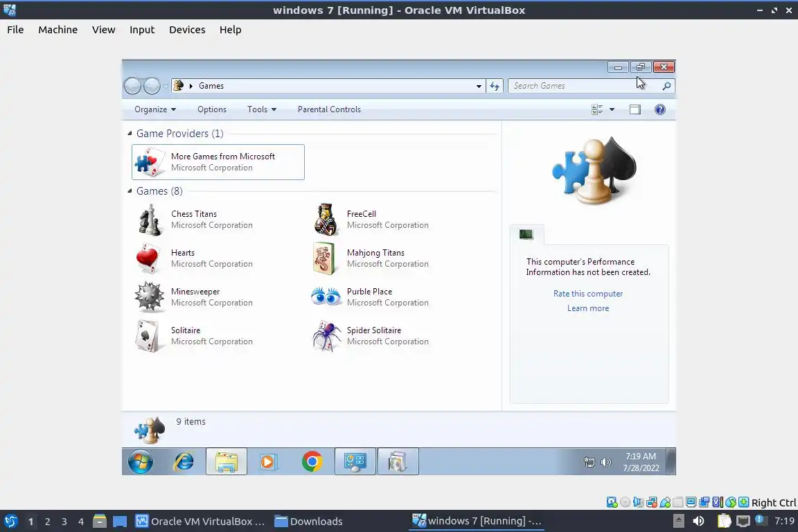The image size is (798, 532).
Task: Click VirtualBox mouse integration indicator
Action: click(x=731, y=502)
